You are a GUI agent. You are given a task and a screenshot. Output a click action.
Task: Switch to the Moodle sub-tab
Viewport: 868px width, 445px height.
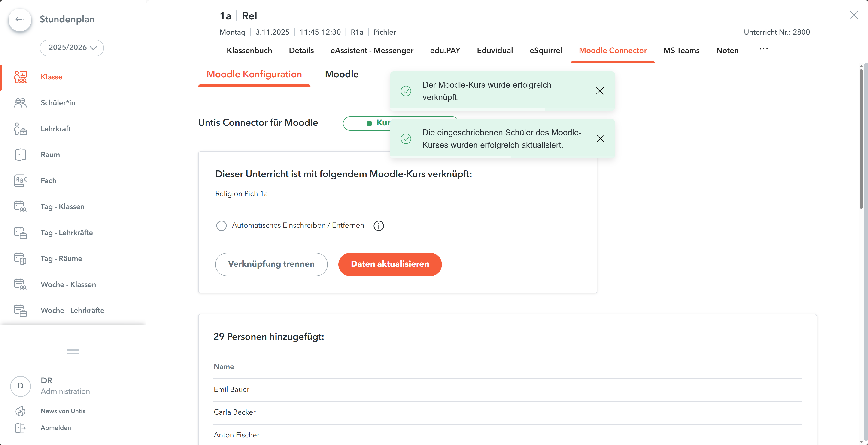point(341,74)
